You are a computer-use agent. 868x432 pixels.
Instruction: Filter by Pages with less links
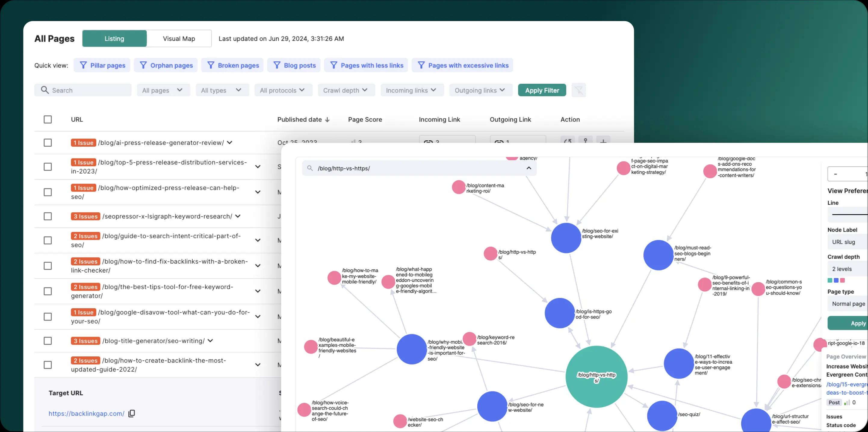(x=366, y=65)
